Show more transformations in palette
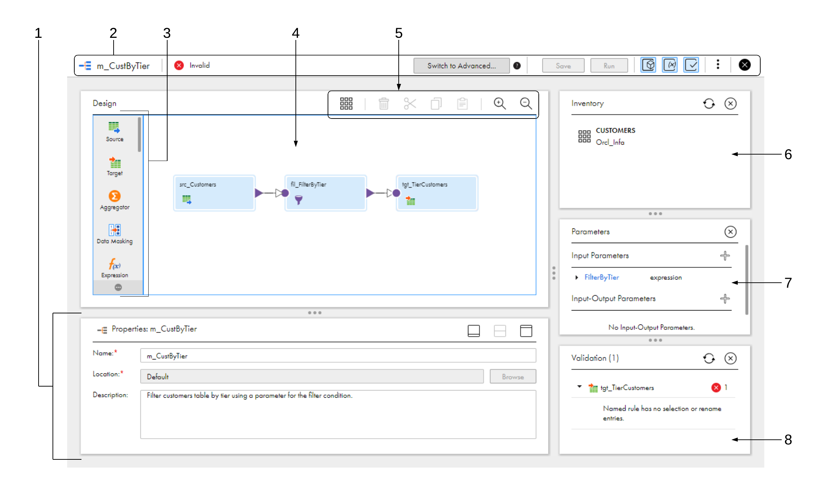 pyautogui.click(x=118, y=287)
